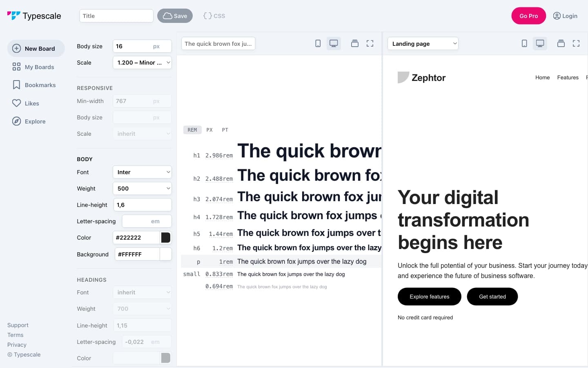Click the Body Line-height field
Screen dimensions: 588x368
[143, 205]
